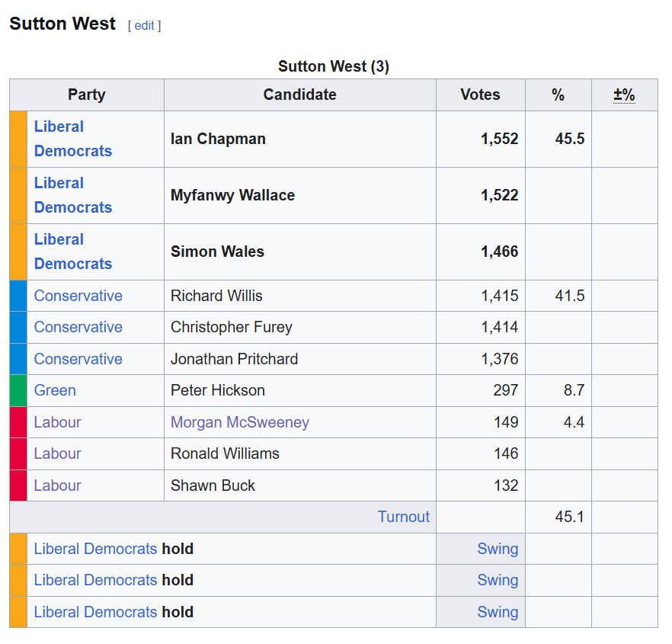Click turnout percentage 45.1

click(570, 517)
